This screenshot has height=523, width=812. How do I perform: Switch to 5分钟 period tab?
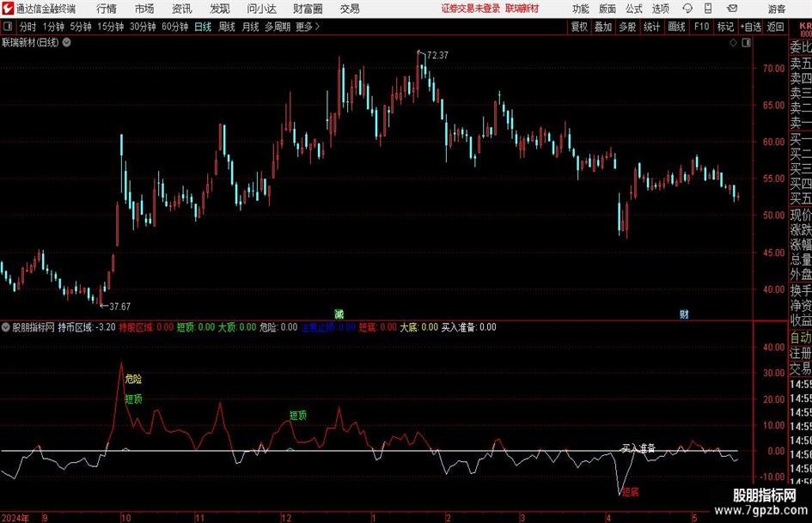(81, 27)
